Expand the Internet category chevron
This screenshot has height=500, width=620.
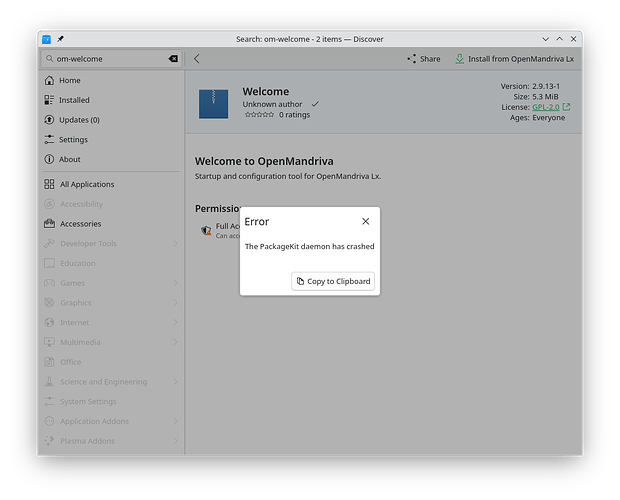175,323
